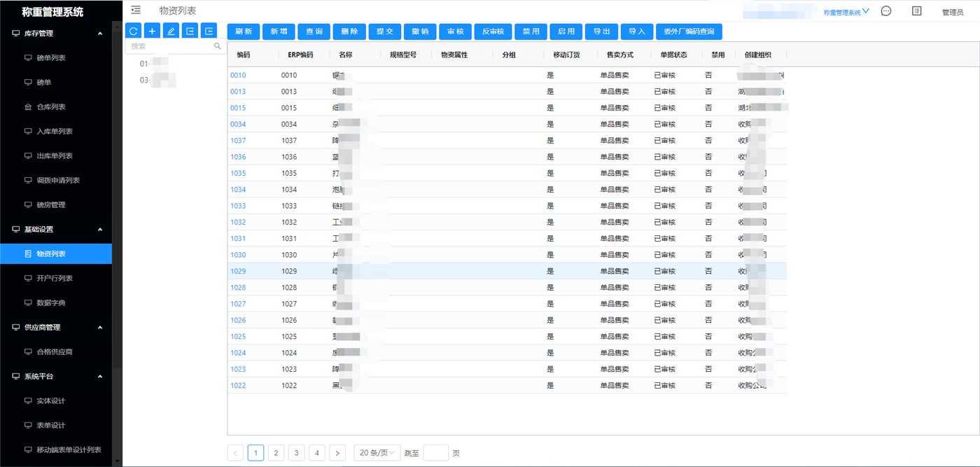
Task: Click the plus icon above the tree panel
Action: click(152, 31)
